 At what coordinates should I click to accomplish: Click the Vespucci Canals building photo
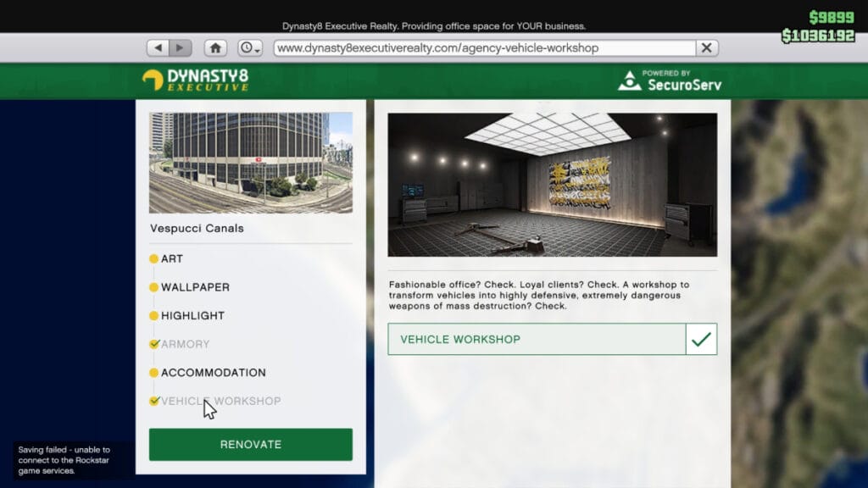[250, 162]
